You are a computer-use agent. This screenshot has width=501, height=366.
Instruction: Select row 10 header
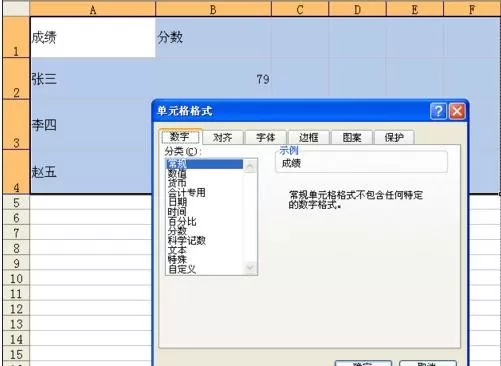pyautogui.click(x=16, y=278)
